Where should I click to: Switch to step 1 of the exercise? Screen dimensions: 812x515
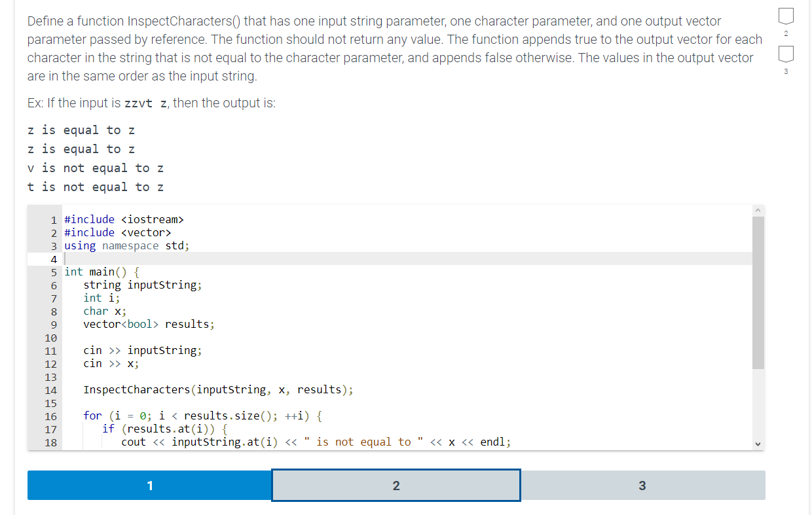(149, 485)
